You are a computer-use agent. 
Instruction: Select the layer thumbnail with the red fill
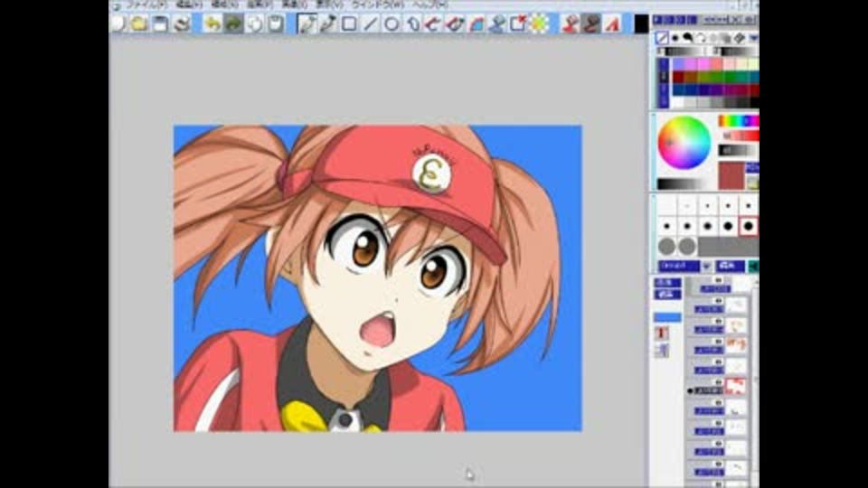tap(736, 386)
